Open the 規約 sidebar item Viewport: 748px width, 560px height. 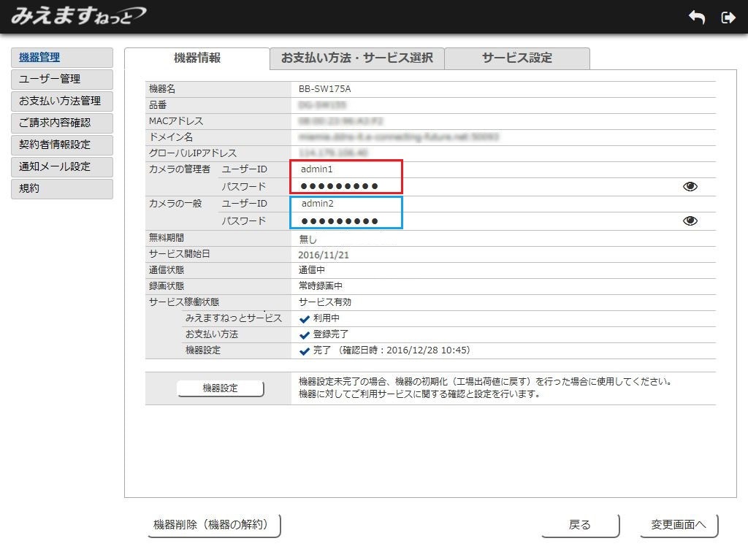click(x=62, y=189)
